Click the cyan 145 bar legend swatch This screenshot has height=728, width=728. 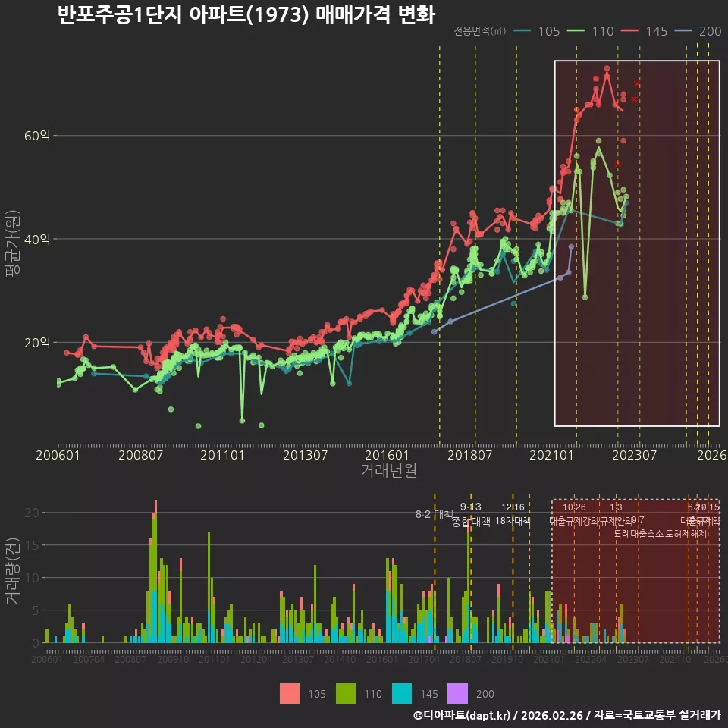402,693
